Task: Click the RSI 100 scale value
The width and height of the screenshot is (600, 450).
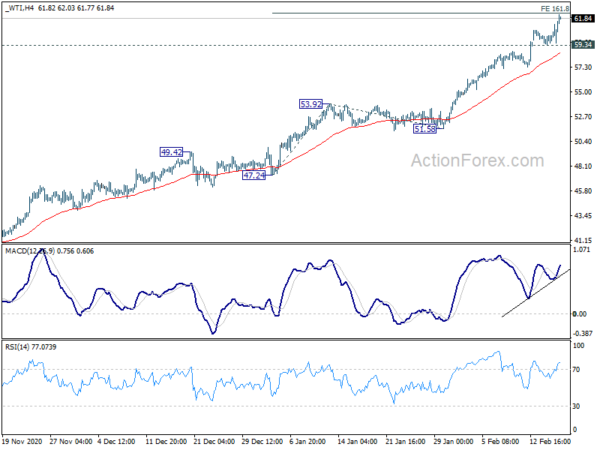Action: click(x=579, y=346)
